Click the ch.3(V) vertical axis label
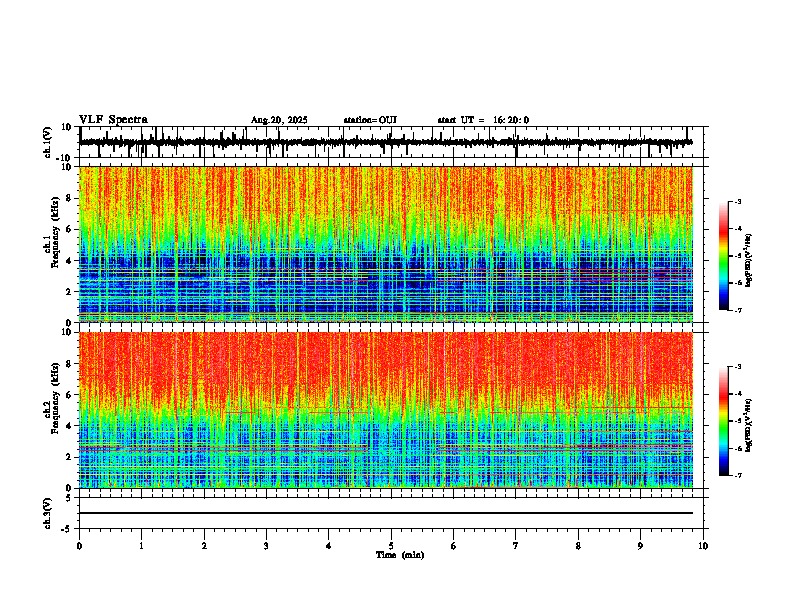 pyautogui.click(x=47, y=513)
